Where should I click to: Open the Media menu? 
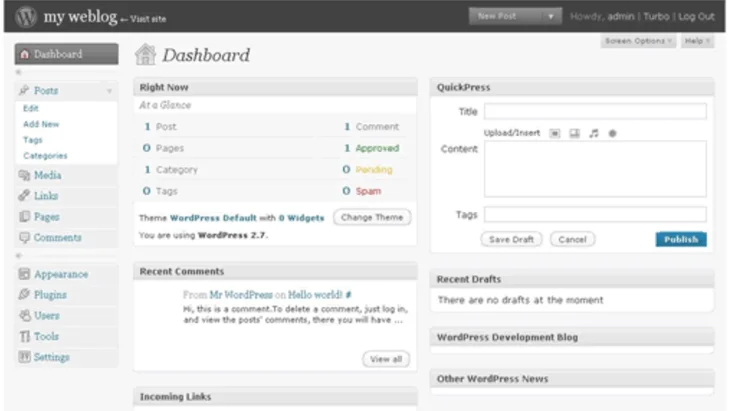click(67, 175)
